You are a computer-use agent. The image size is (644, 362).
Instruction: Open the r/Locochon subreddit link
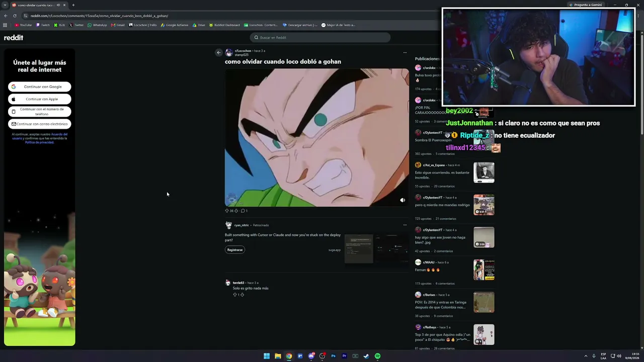pyautogui.click(x=243, y=51)
